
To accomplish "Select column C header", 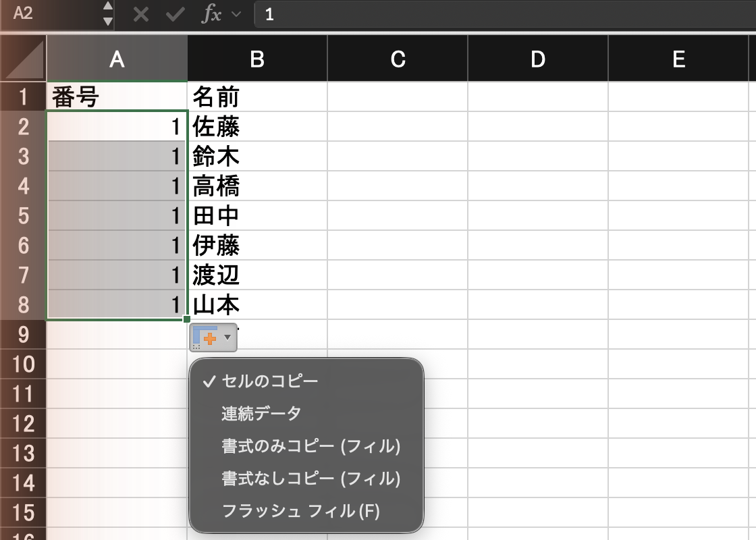I will (x=398, y=59).
